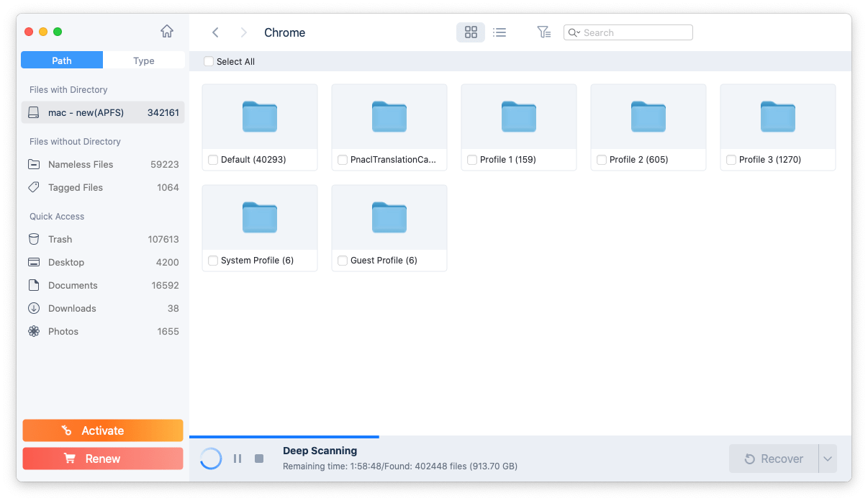Go to the home screen icon

click(167, 32)
